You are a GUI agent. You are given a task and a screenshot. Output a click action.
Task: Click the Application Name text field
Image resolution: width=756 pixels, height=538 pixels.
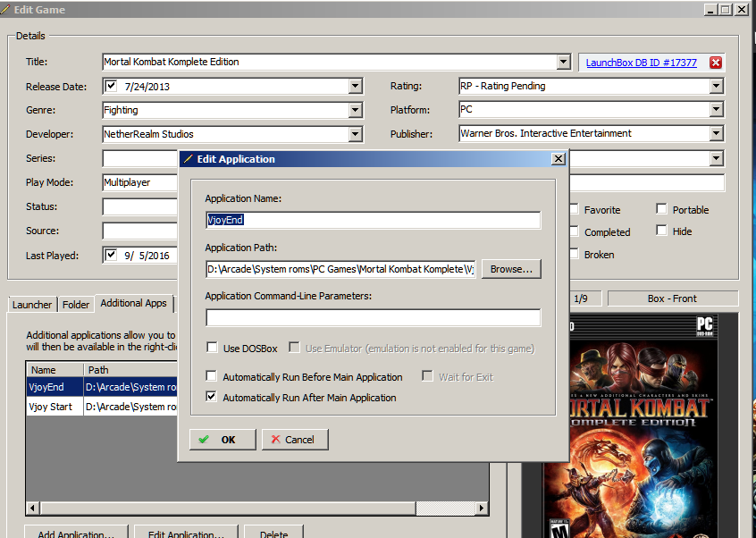374,221
